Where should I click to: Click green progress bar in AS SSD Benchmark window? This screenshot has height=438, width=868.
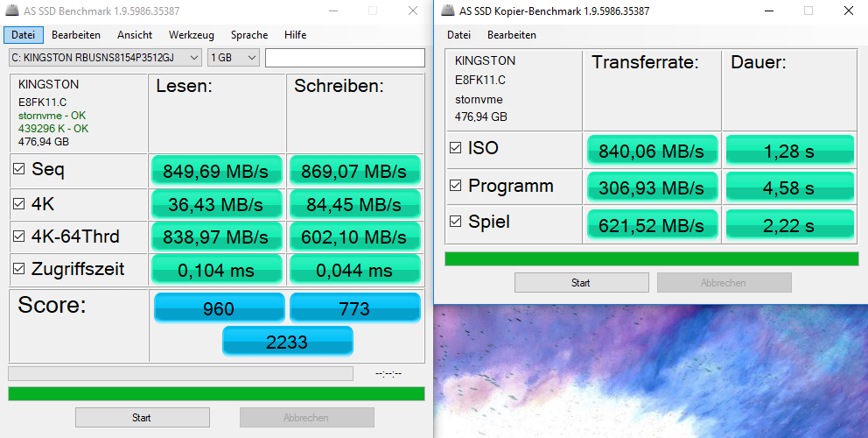point(216,393)
